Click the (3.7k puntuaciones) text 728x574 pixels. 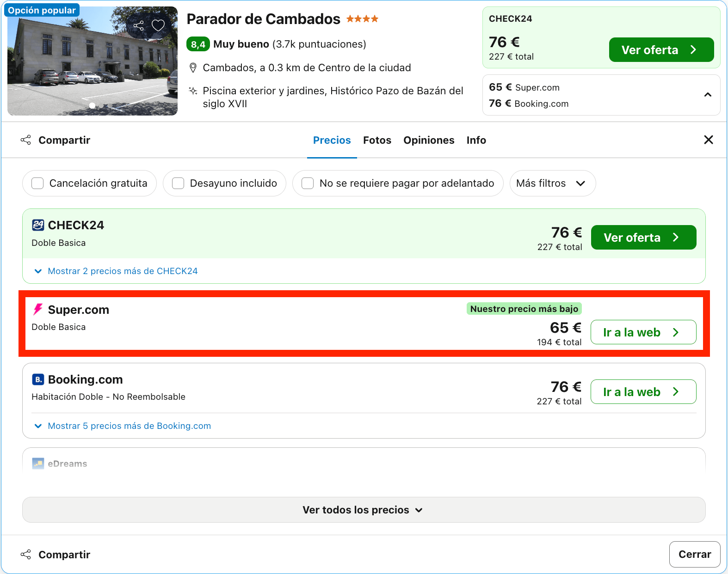319,44
